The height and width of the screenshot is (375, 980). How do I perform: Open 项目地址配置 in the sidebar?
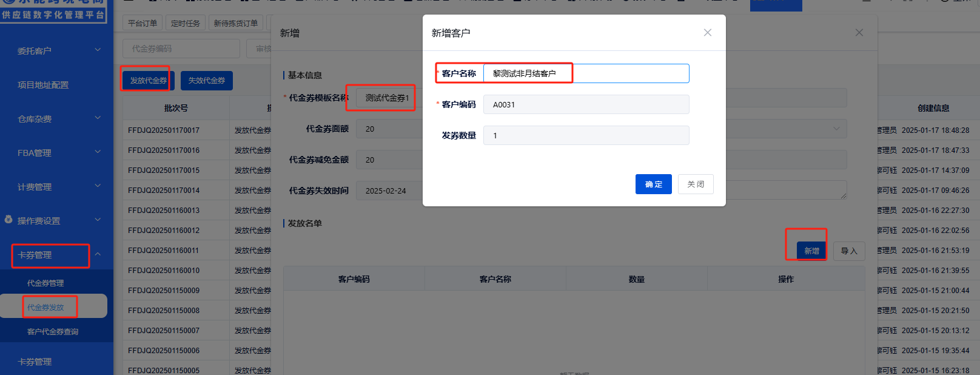pyautogui.click(x=43, y=85)
